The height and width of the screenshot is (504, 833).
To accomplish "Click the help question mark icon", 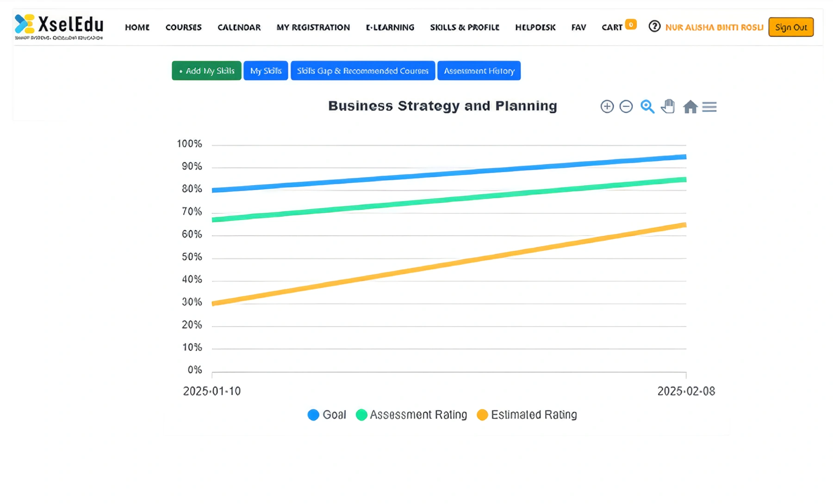I will (654, 26).
